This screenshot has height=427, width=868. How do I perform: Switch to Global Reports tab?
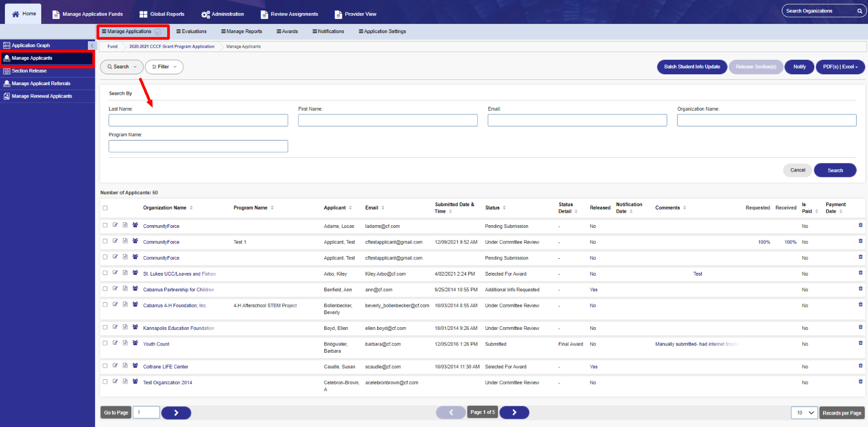click(162, 14)
